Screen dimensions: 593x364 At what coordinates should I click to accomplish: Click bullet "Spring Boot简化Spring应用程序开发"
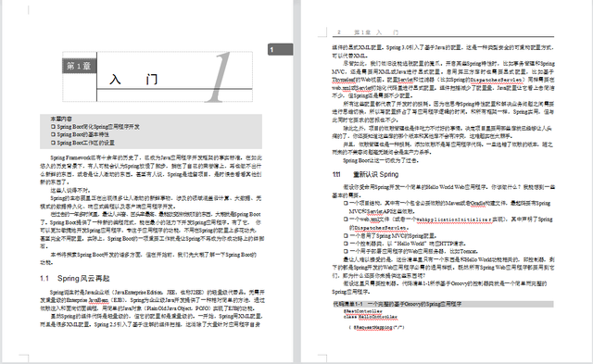[95, 127]
